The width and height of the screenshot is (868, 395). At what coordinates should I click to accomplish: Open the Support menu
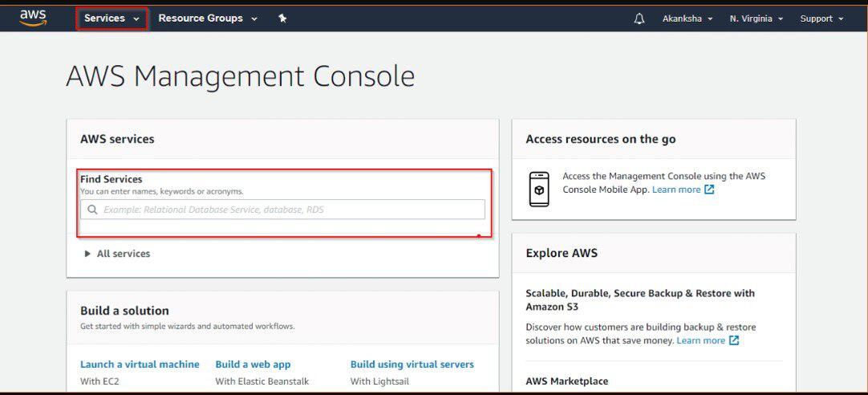(x=821, y=18)
